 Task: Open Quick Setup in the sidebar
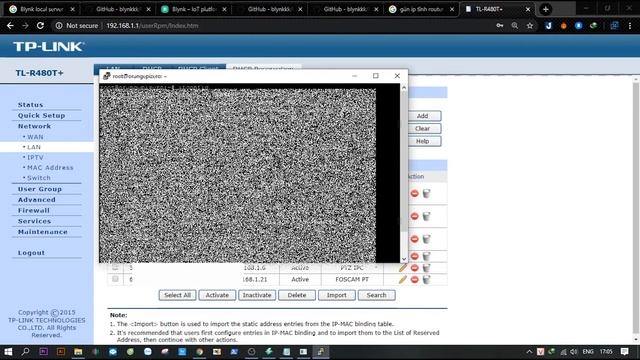(x=41, y=116)
